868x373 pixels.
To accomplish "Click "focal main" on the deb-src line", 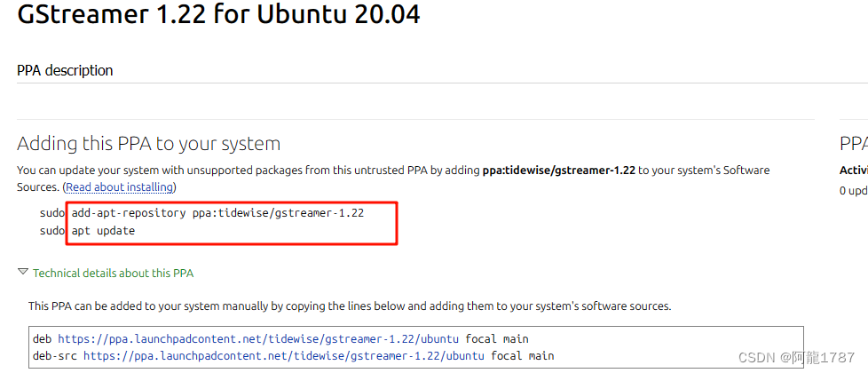I will pyautogui.click(x=522, y=355).
